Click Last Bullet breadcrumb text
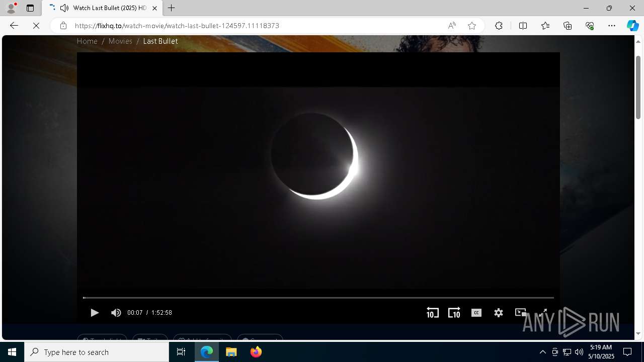644x362 pixels. click(x=160, y=41)
